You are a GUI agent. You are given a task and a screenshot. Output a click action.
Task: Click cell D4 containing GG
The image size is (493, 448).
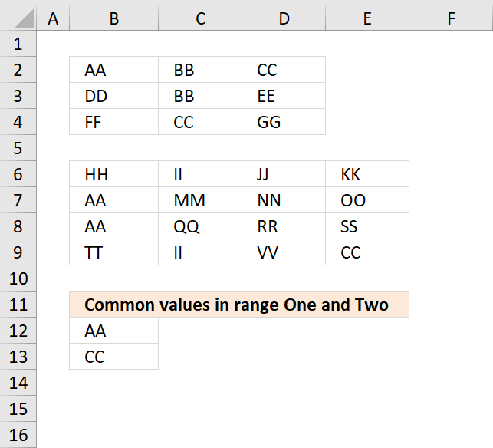tap(284, 122)
